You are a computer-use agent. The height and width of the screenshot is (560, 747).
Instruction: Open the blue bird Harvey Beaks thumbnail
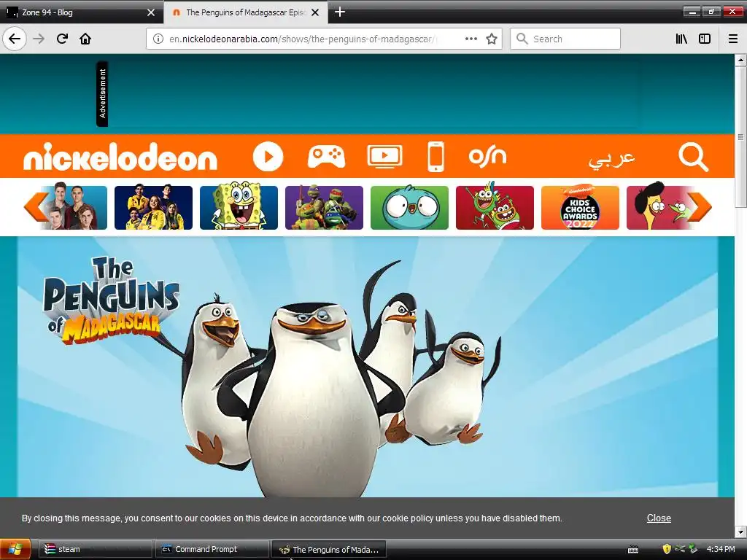tap(409, 208)
